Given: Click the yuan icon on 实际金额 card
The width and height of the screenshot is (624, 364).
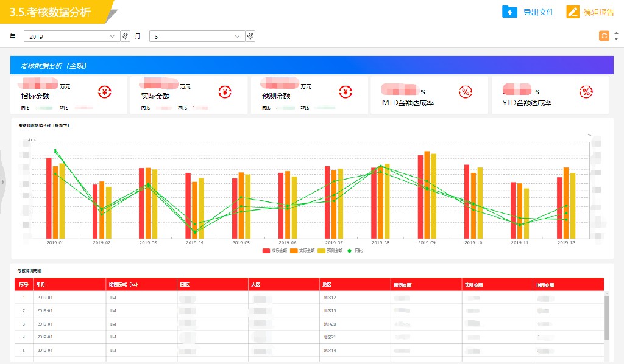Looking at the screenshot, I should 225,92.
